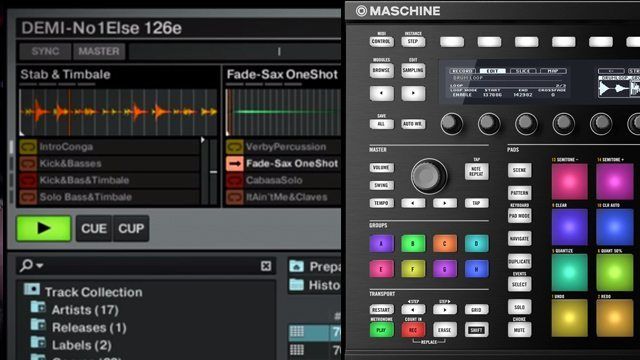Click the small arrow beside the IntroConga slot
The width and height of the screenshot is (640, 360).
point(203,140)
